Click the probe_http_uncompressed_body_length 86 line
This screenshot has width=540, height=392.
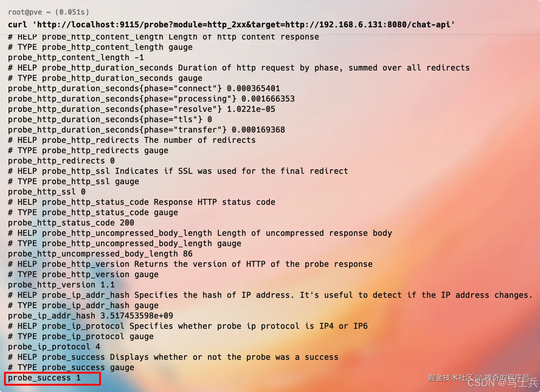[100, 254]
